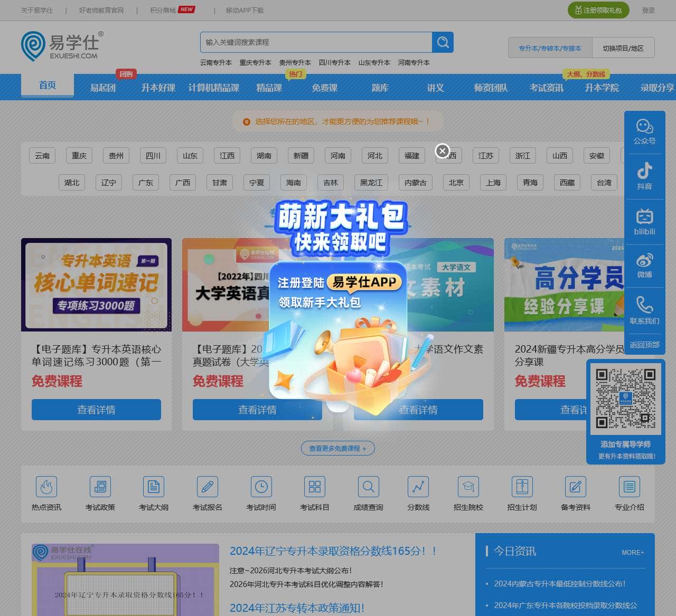Viewport: 676px width, 616px height.
Task: Select the 广东 region button
Action: [146, 183]
